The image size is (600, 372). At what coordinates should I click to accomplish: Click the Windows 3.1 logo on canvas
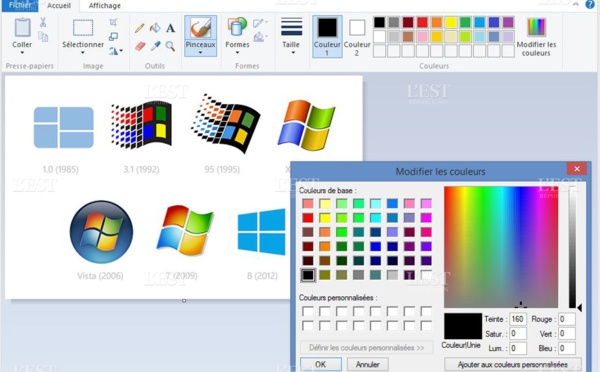pos(141,124)
